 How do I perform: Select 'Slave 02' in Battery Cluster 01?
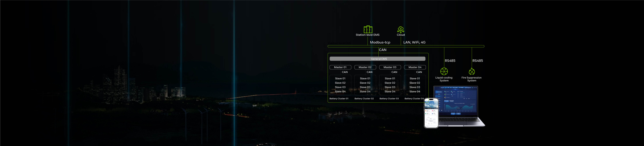coord(340,83)
